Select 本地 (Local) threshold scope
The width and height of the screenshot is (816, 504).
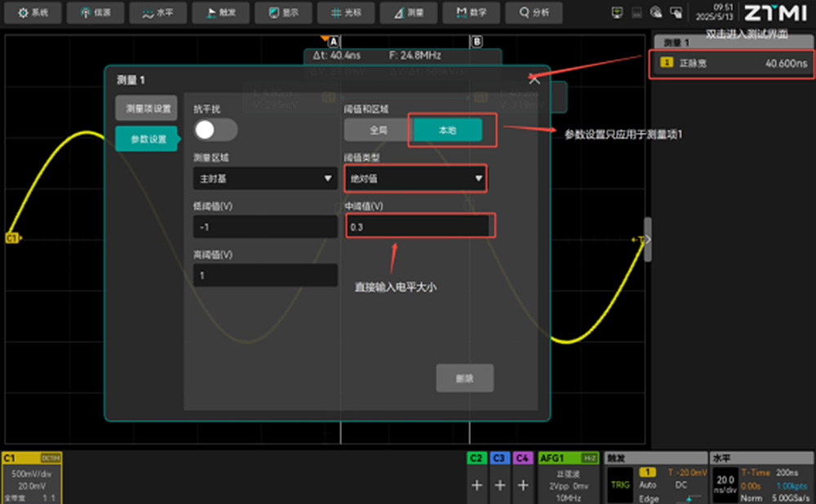[x=447, y=130]
